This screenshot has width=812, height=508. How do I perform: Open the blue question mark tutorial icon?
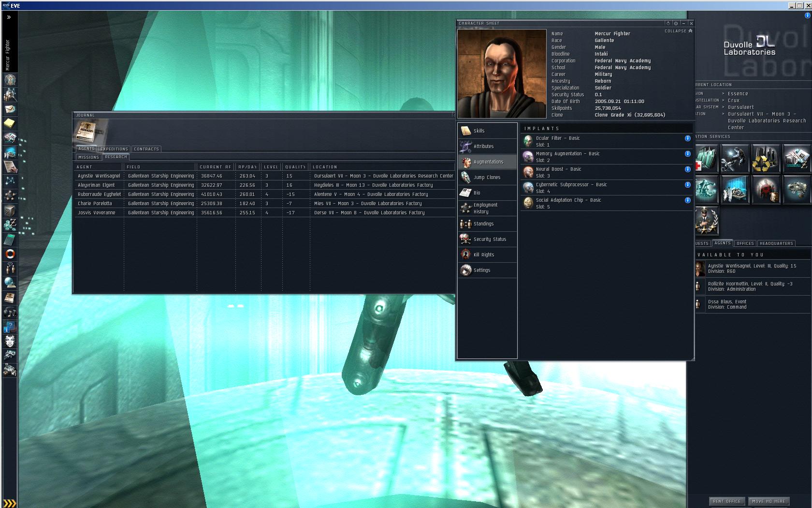tap(10, 327)
